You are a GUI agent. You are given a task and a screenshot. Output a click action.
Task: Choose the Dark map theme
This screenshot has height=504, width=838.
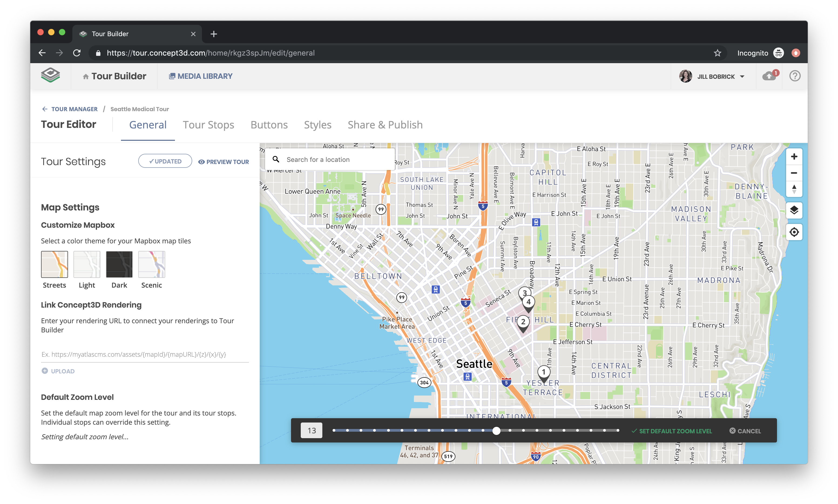tap(119, 264)
